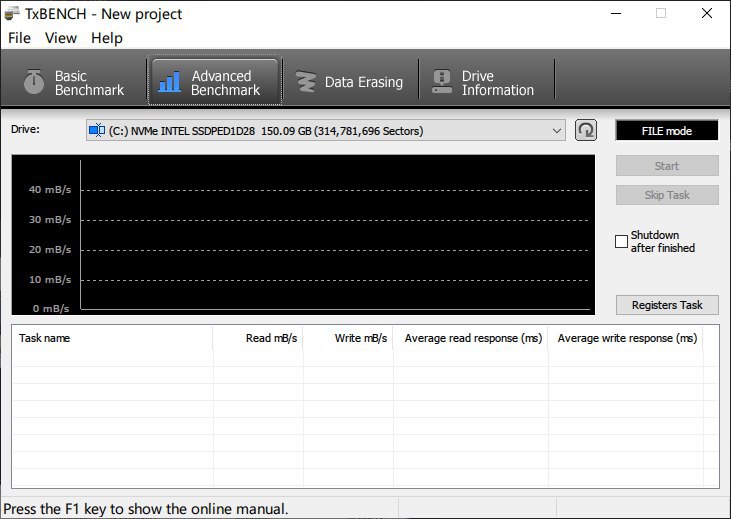Switch to the Drive Information tab
Viewport: 731px width, 519px height.
pyautogui.click(x=485, y=82)
